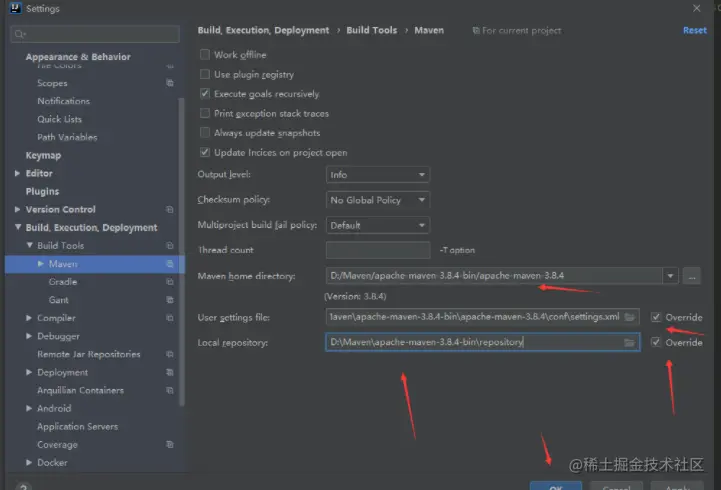Click the settings tree vertical scrollbar
721x490 pixels.
click(182, 252)
